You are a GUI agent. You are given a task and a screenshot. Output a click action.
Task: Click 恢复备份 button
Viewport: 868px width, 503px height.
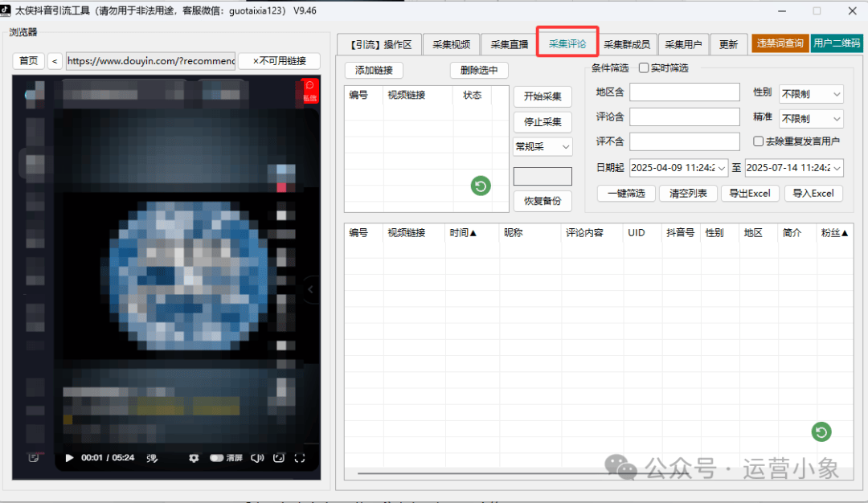(x=542, y=201)
